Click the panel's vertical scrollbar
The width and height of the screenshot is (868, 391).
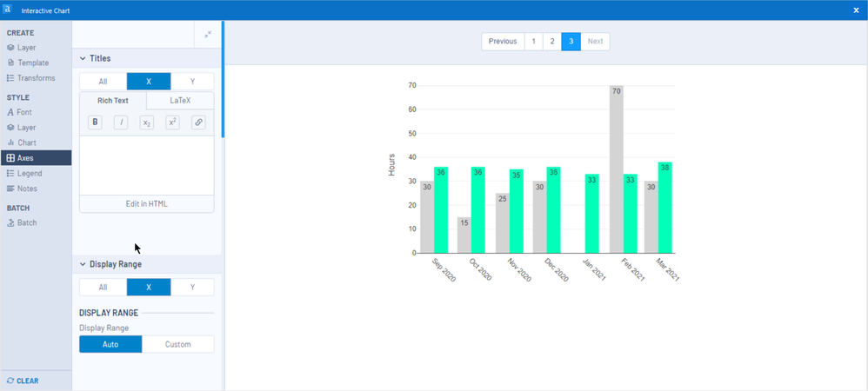click(x=223, y=79)
